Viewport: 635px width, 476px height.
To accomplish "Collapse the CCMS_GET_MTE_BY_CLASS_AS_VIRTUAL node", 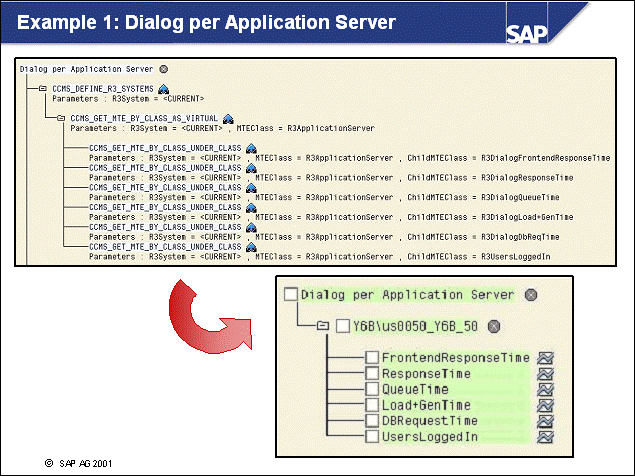I will click(60, 118).
